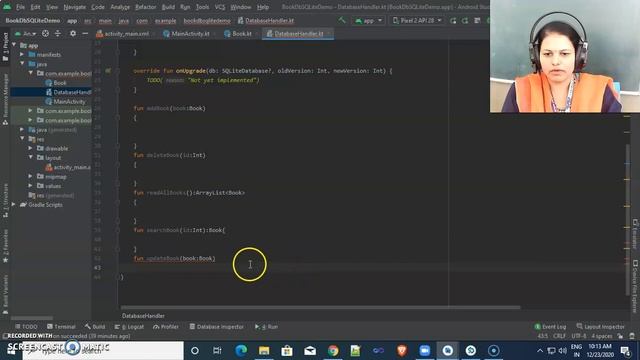The image size is (640, 360).
Task: Open the Event Log
Action: 550,327
